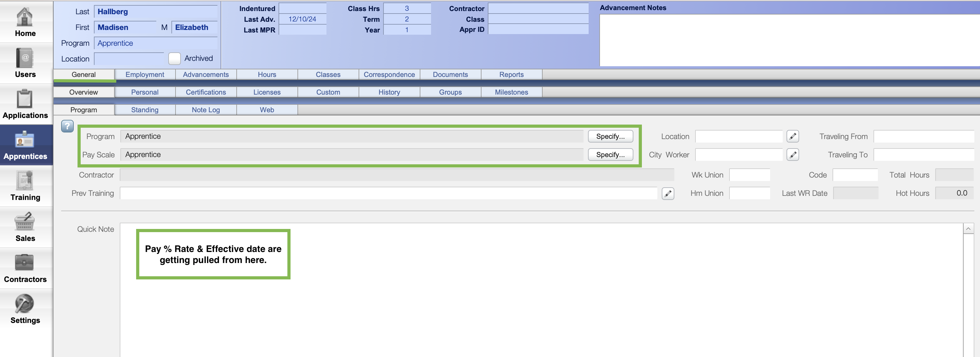
Task: Click Specify button for Pay Scale
Action: click(x=610, y=154)
